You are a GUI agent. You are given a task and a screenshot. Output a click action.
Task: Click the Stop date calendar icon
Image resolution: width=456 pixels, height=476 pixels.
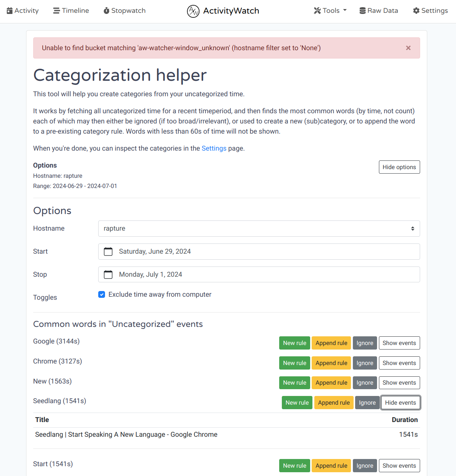pyautogui.click(x=108, y=274)
